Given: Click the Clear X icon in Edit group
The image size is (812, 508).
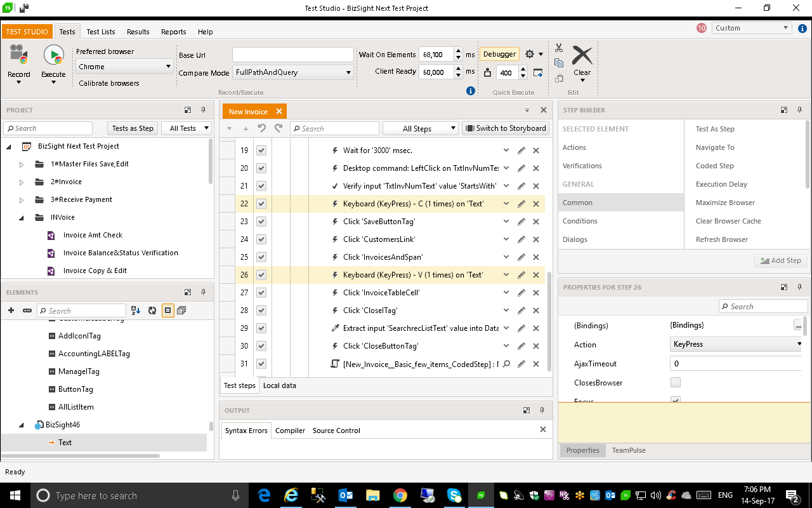Looking at the screenshot, I should pyautogui.click(x=582, y=56).
